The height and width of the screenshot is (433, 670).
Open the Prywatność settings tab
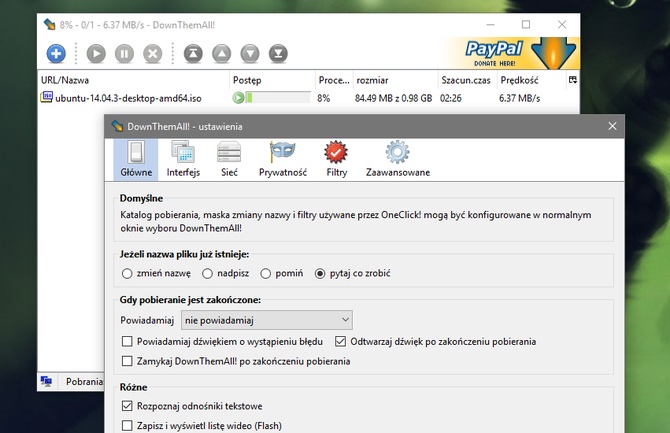click(283, 159)
